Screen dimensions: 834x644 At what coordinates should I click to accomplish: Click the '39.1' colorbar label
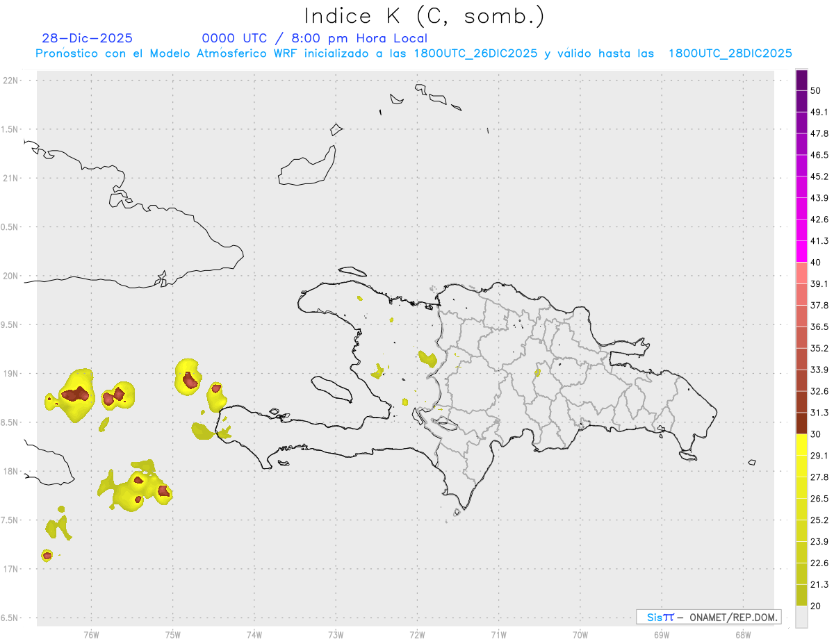click(819, 283)
